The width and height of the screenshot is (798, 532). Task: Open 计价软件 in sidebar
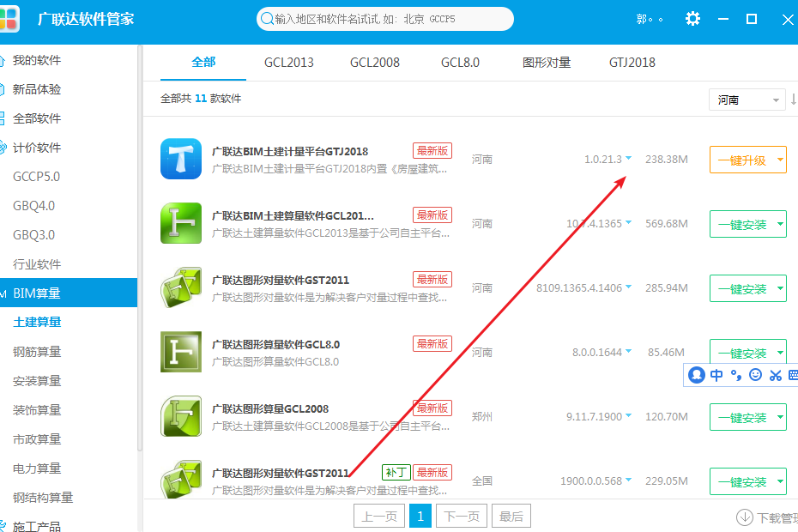pos(37,148)
